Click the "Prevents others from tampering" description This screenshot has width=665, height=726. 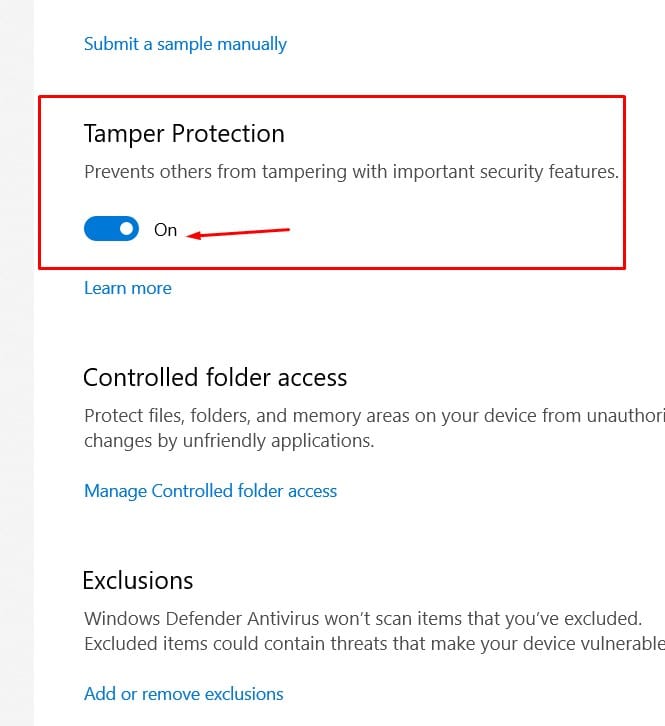pyautogui.click(x=351, y=172)
